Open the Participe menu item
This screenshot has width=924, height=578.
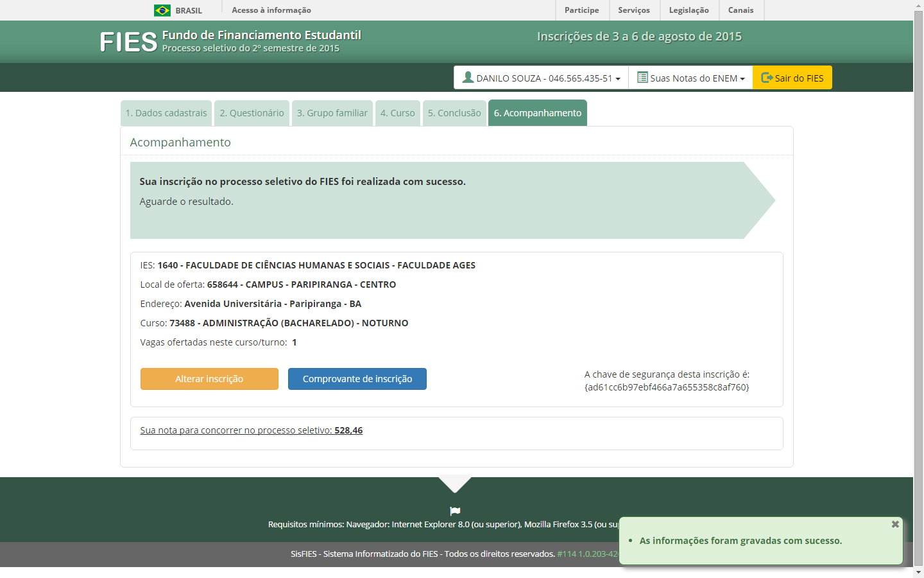click(582, 10)
